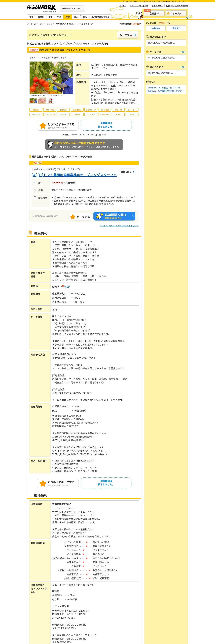
Task: Click the 経験者歓迎 tag
Action: 77,110
